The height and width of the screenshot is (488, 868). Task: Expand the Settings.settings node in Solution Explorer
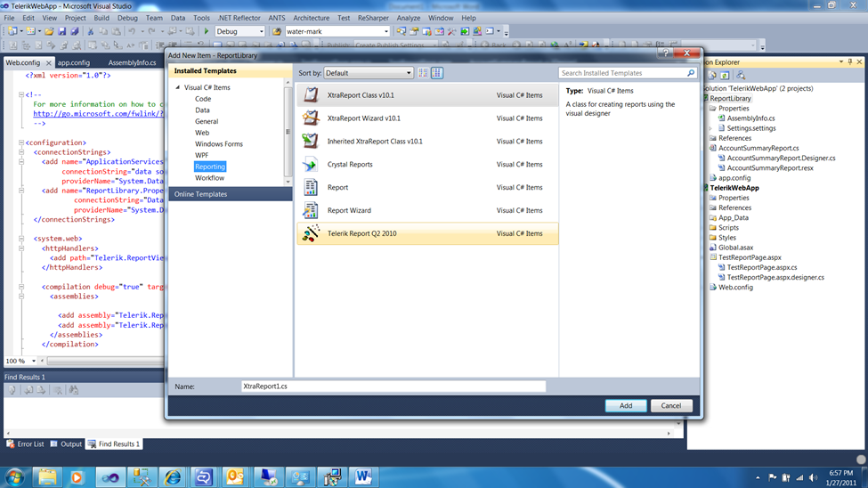(x=710, y=128)
